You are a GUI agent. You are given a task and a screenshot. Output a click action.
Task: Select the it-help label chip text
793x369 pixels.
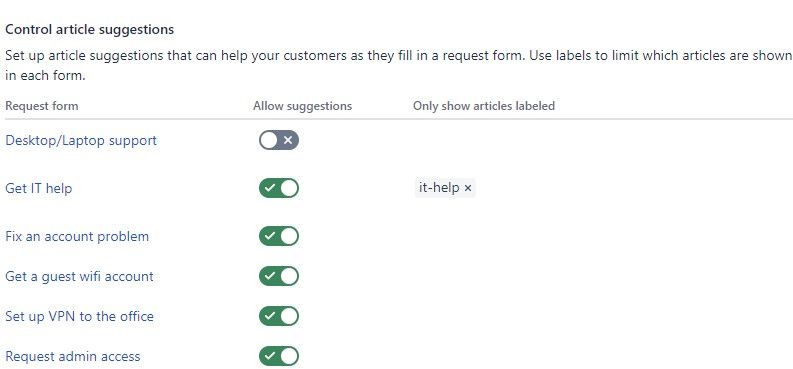pos(439,188)
